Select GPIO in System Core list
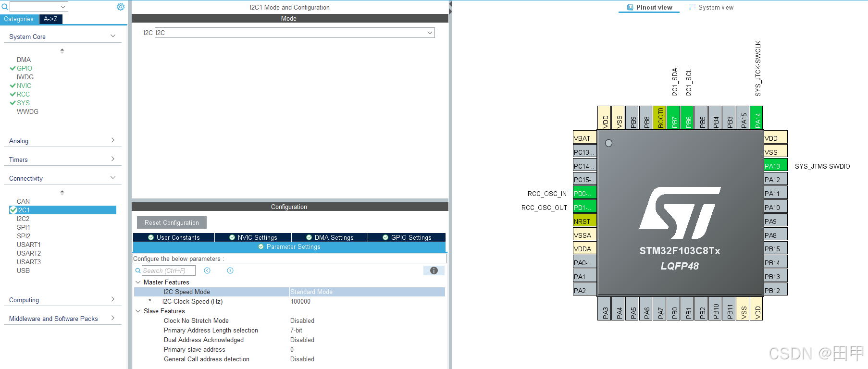Viewport: 868px width, 369px height. pos(25,68)
